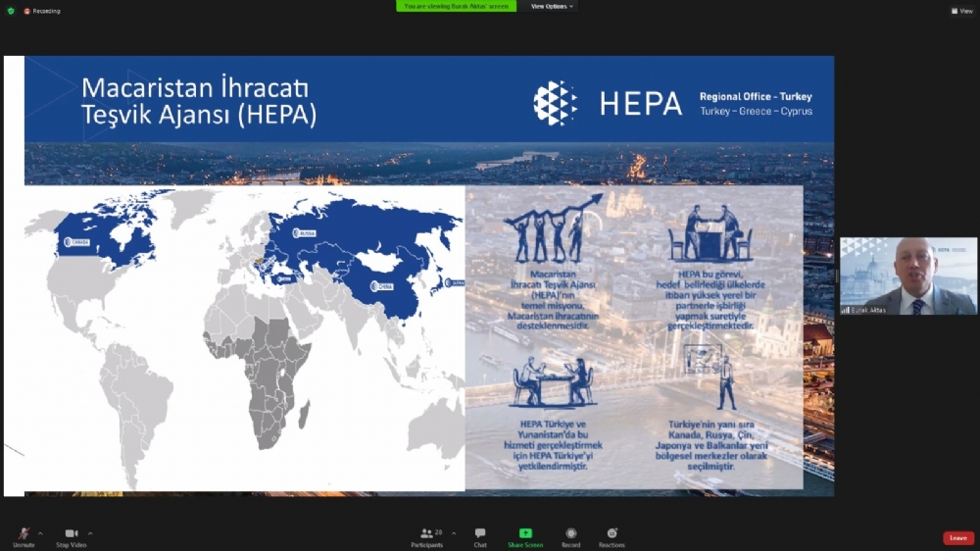Open the Chat panel
Image resolution: width=980 pixels, height=551 pixels.
click(x=480, y=536)
